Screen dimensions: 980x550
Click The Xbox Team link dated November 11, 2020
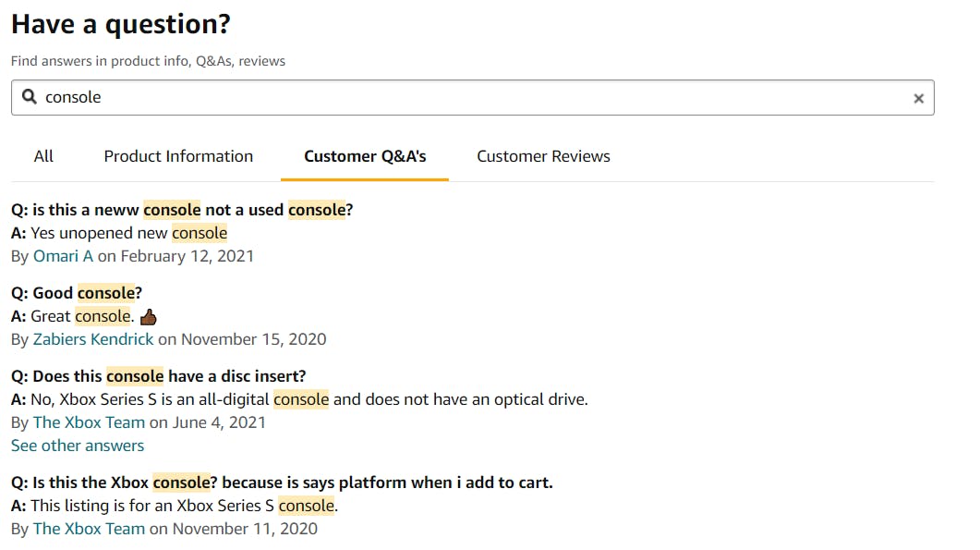pyautogui.click(x=89, y=529)
